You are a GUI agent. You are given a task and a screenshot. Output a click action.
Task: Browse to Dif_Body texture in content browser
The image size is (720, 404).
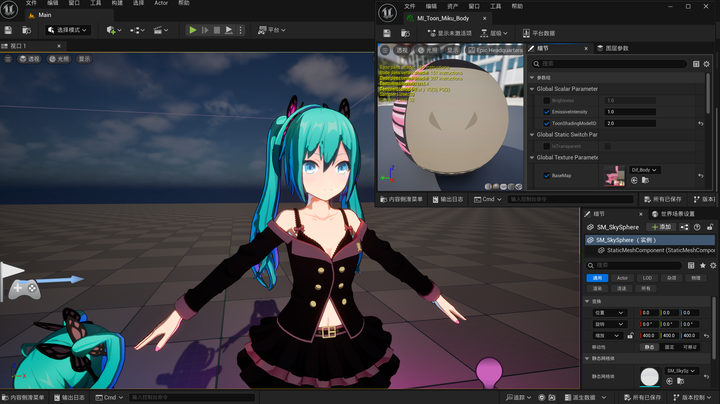pos(645,180)
